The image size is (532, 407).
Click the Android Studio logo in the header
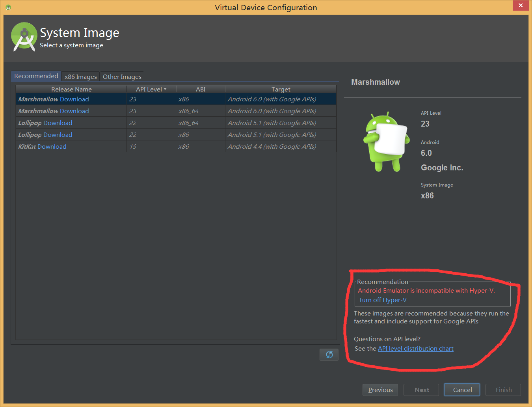pyautogui.click(x=24, y=37)
